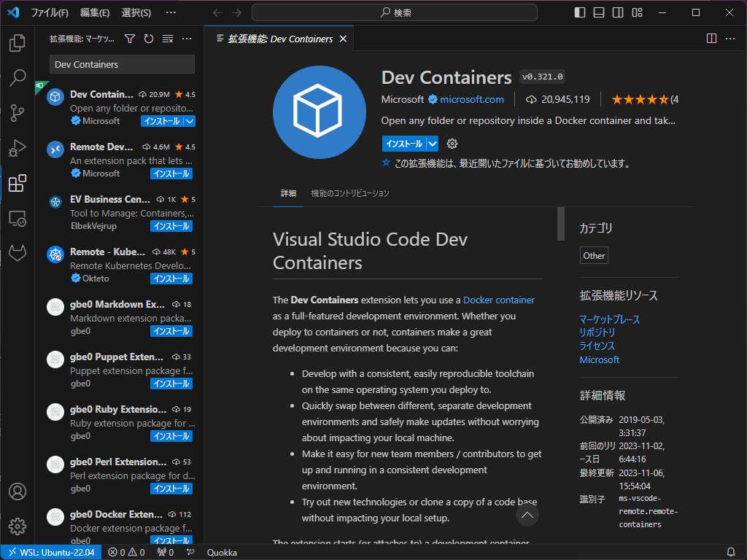This screenshot has width=747, height=560.
Task: Click the readme vertical scrollbar thumb
Action: pyautogui.click(x=561, y=224)
